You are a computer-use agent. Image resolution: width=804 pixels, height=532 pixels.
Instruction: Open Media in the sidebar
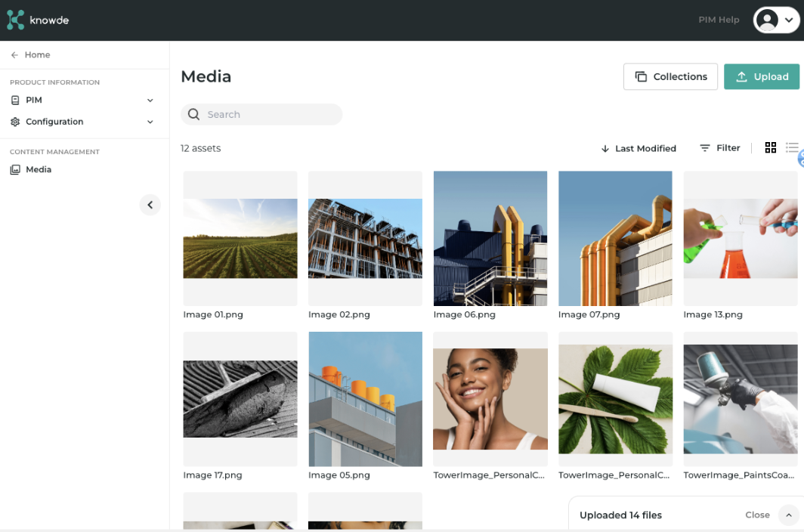38,170
